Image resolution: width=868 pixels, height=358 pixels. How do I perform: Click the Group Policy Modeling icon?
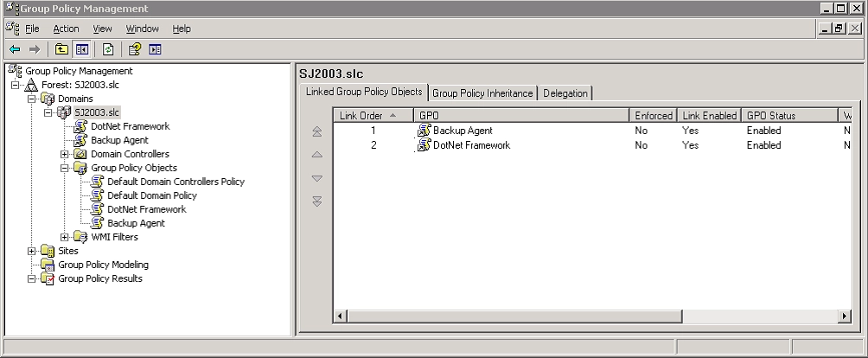48,265
